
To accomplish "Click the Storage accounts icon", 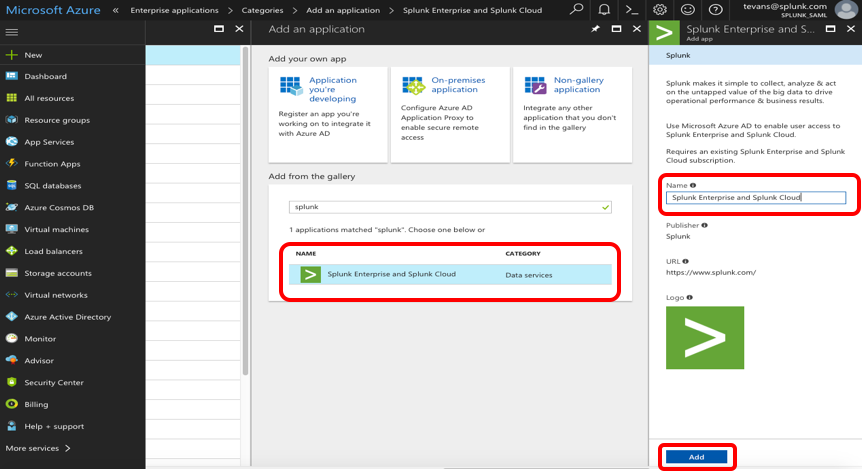I will (x=12, y=273).
